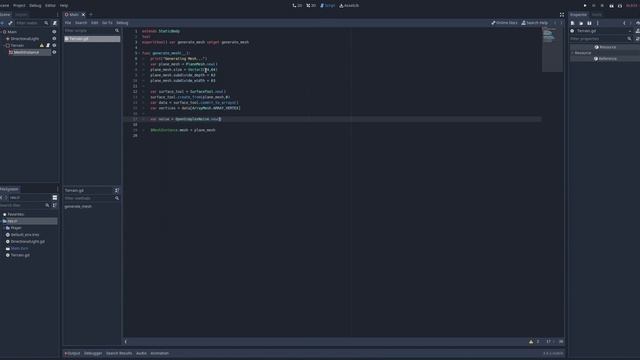Open script editor Edit menu
This screenshot has height=360, width=640.
click(x=95, y=23)
